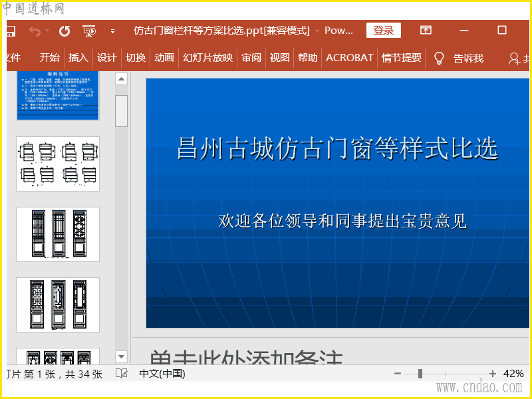532x399 pixels.
Task: Click the notes area 单击此处添加备注
Action: click(x=246, y=357)
